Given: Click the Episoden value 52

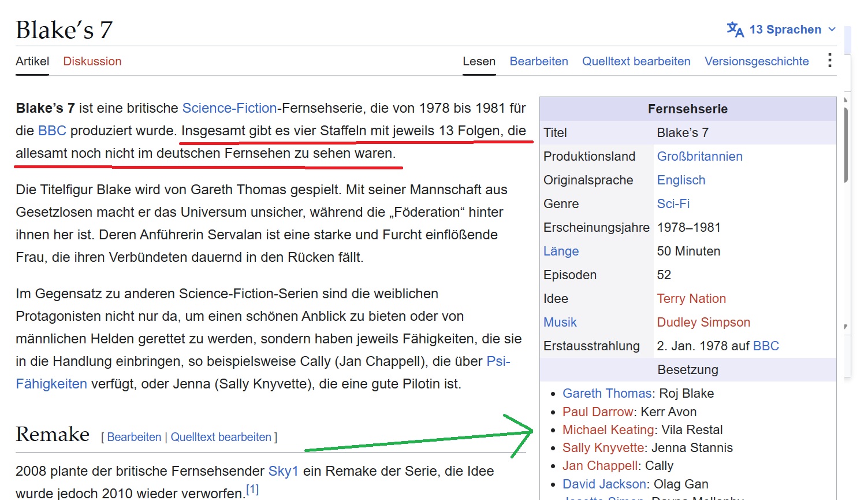Looking at the screenshot, I should 664,275.
